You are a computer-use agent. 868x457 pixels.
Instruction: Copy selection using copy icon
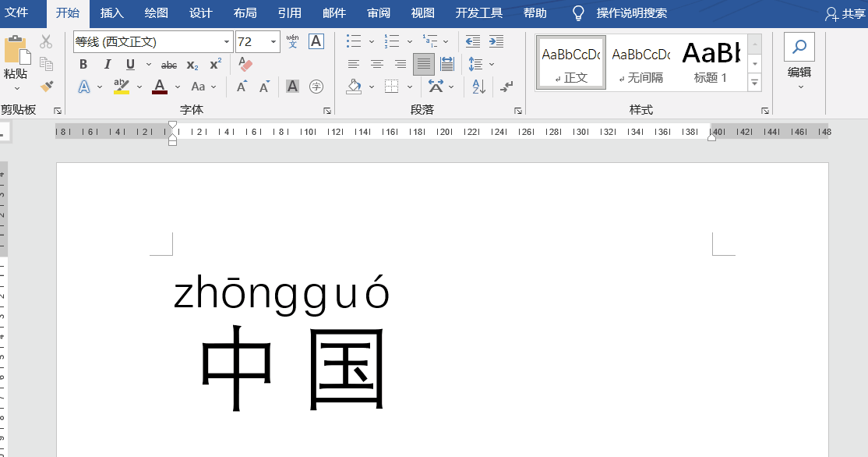[47, 64]
